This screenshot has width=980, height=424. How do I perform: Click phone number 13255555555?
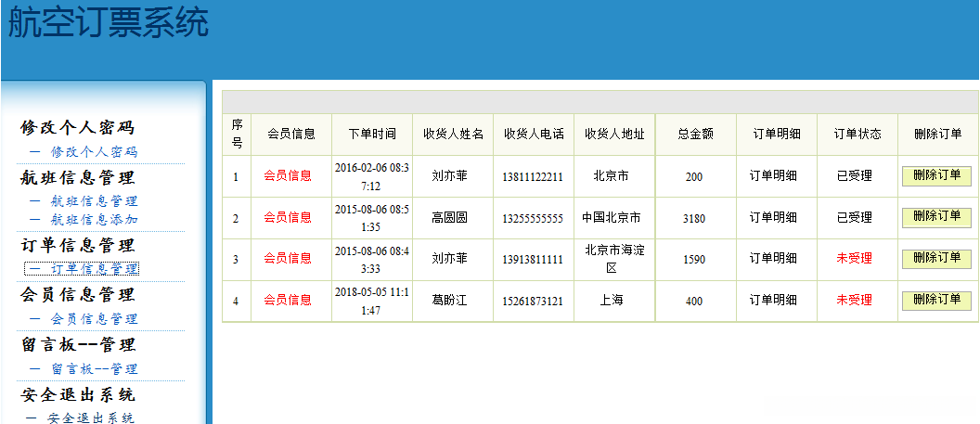point(533,219)
